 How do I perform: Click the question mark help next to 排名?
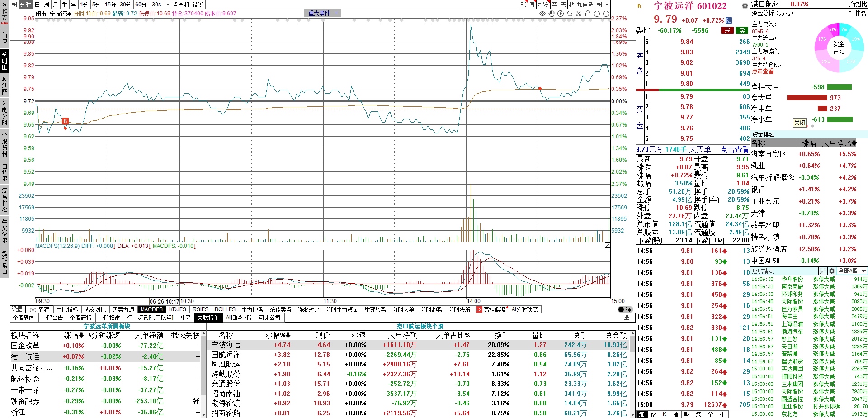click(x=850, y=13)
